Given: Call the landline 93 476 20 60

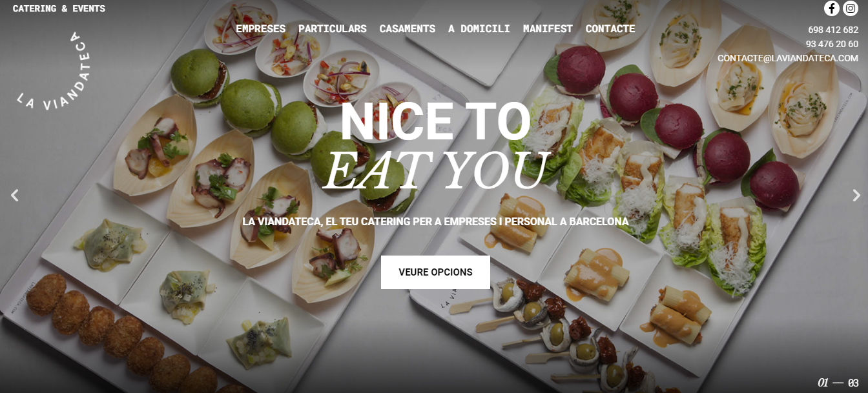Looking at the screenshot, I should [832, 44].
